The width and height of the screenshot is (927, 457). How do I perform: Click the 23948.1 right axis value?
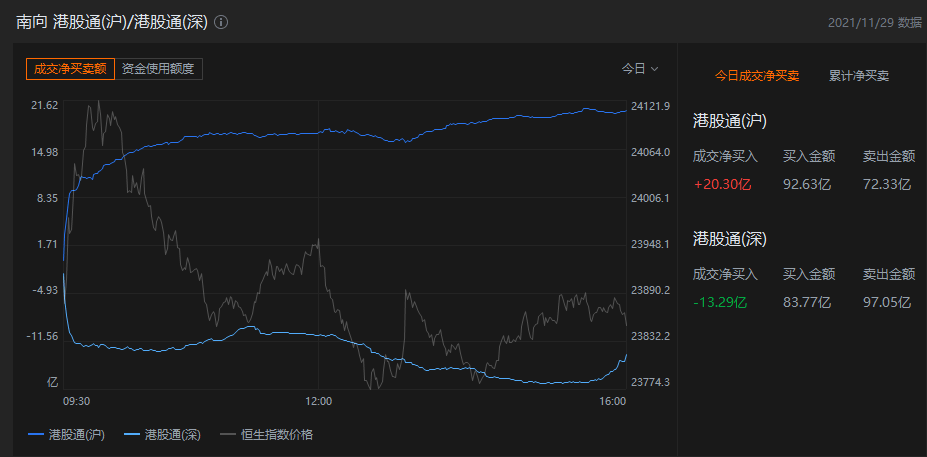650,244
